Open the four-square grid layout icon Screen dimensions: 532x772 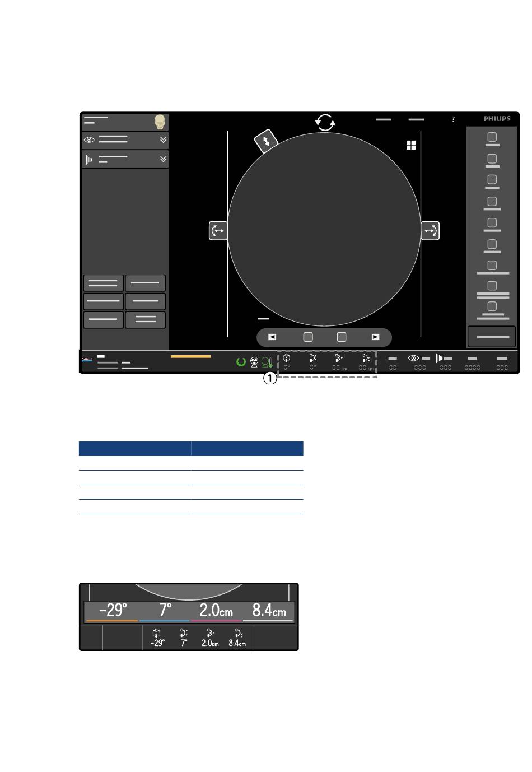pos(411,145)
